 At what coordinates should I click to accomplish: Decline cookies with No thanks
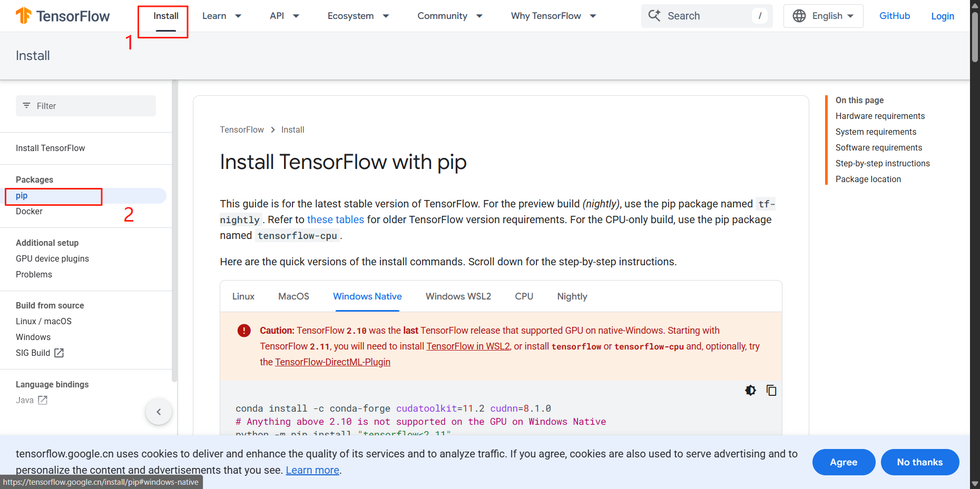tap(920, 462)
